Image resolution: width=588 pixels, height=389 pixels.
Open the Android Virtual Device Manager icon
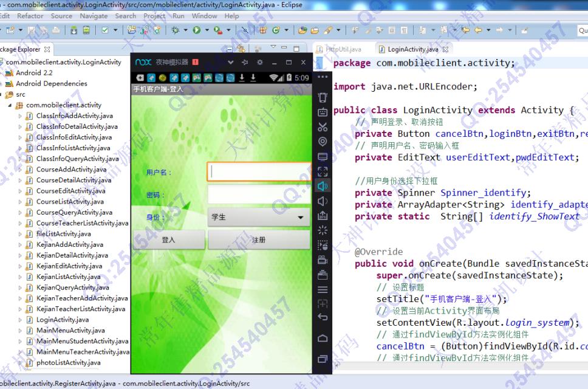pos(86,30)
